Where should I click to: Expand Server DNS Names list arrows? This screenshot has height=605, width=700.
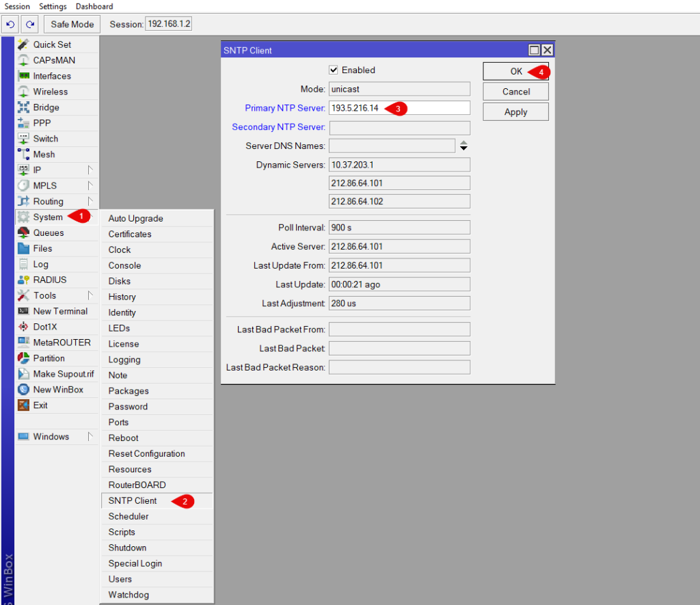463,146
